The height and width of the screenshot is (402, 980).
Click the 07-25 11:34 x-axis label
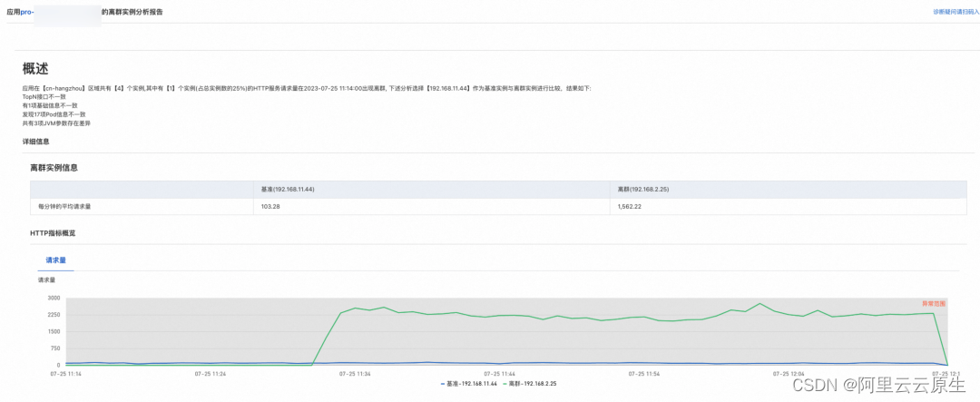click(x=355, y=373)
